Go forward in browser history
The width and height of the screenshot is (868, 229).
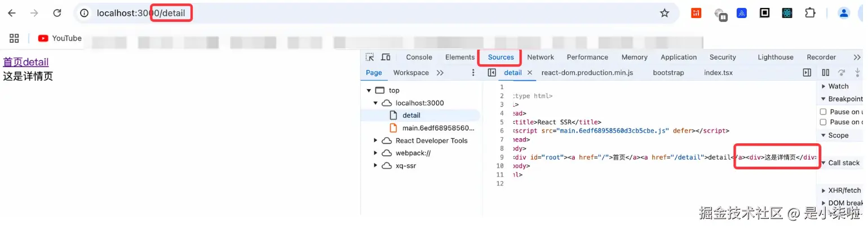34,13
